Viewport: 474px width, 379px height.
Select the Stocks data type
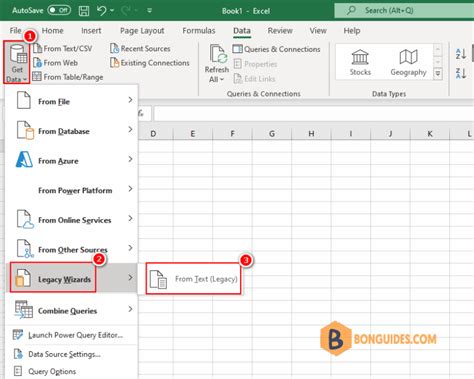point(360,62)
